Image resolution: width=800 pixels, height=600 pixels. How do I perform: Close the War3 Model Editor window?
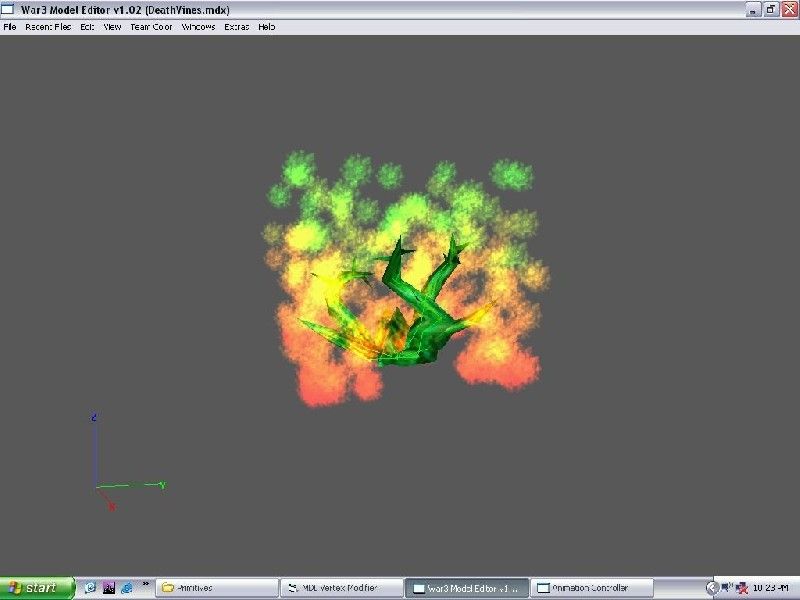coord(789,10)
